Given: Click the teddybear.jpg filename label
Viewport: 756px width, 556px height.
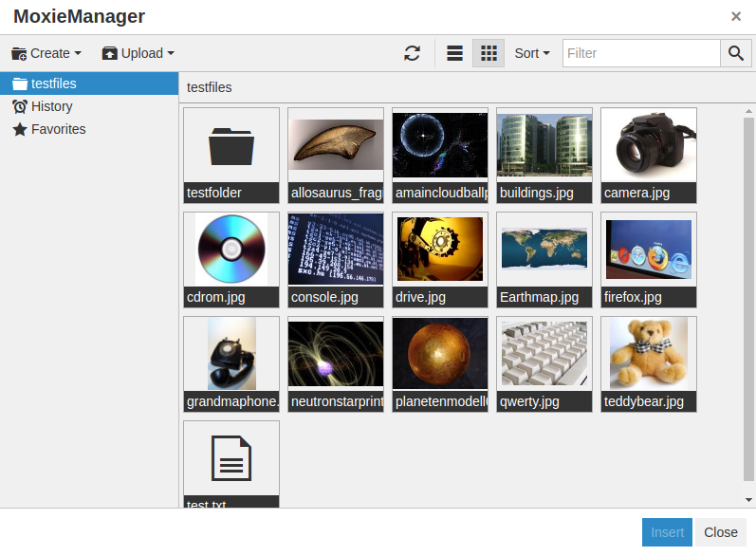Looking at the screenshot, I should click(x=644, y=401).
